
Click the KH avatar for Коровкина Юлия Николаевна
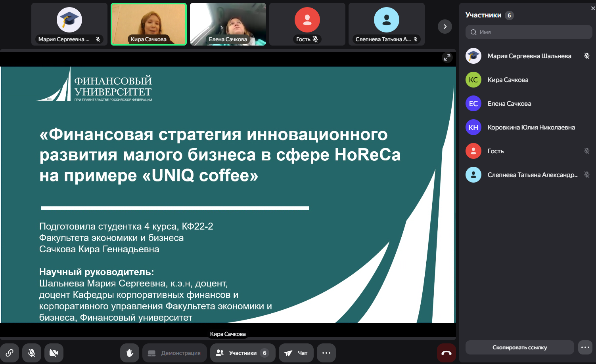(473, 127)
